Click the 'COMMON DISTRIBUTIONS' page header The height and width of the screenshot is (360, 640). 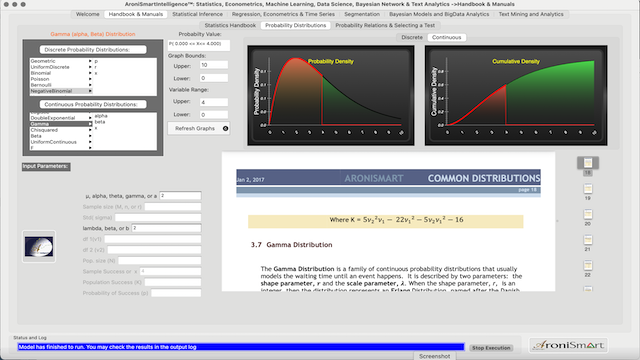click(x=484, y=178)
